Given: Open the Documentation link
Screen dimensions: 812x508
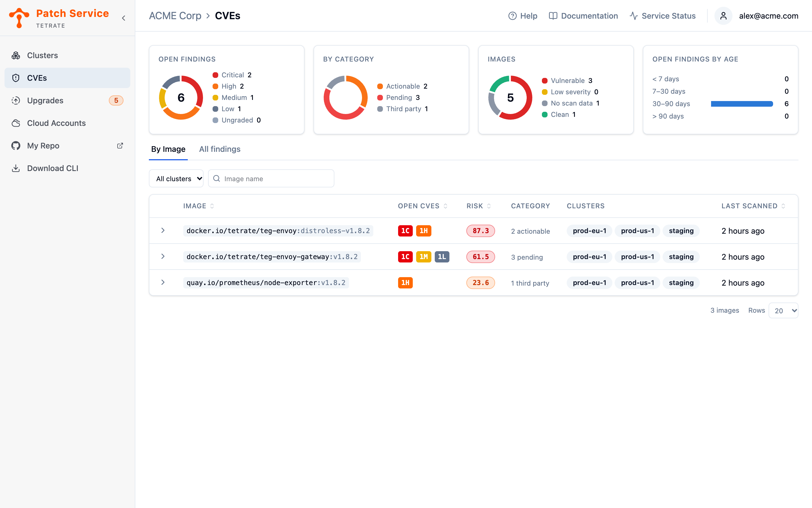Looking at the screenshot, I should 583,16.
